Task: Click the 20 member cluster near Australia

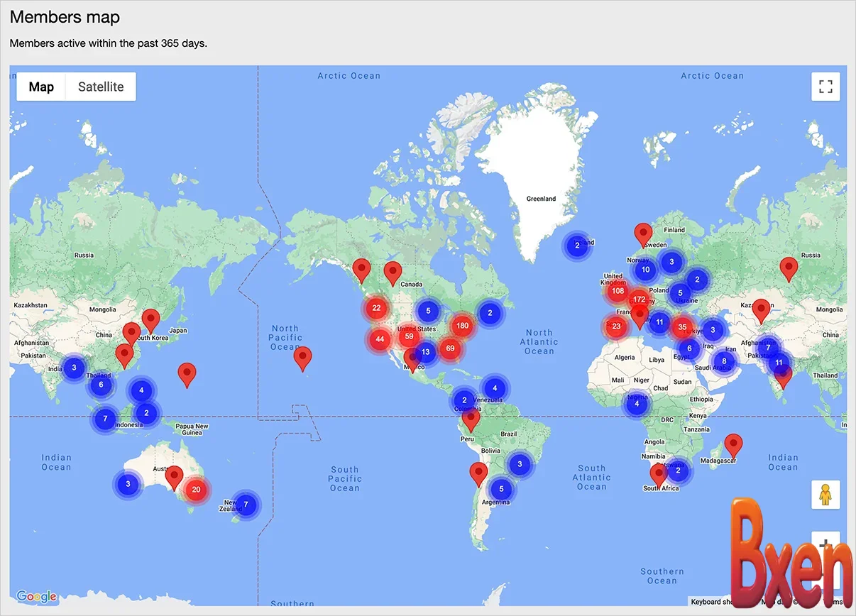Action: click(197, 489)
